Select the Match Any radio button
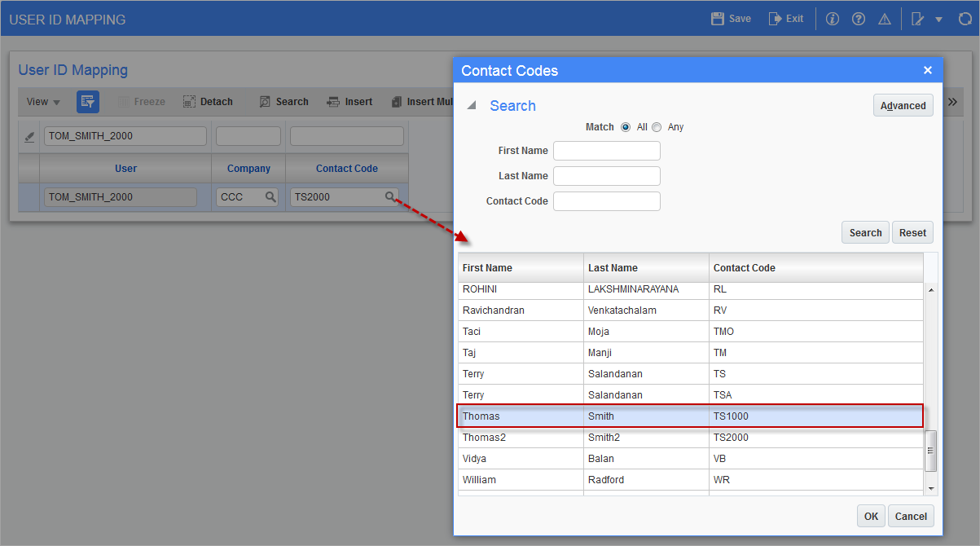The height and width of the screenshot is (546, 980). pyautogui.click(x=657, y=127)
